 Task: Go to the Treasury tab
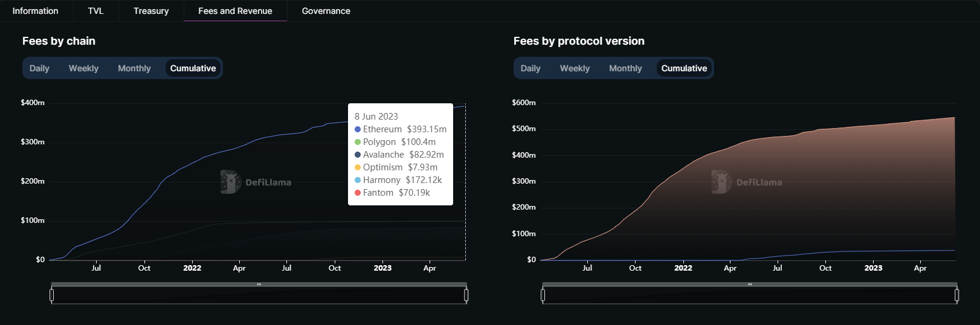[151, 11]
